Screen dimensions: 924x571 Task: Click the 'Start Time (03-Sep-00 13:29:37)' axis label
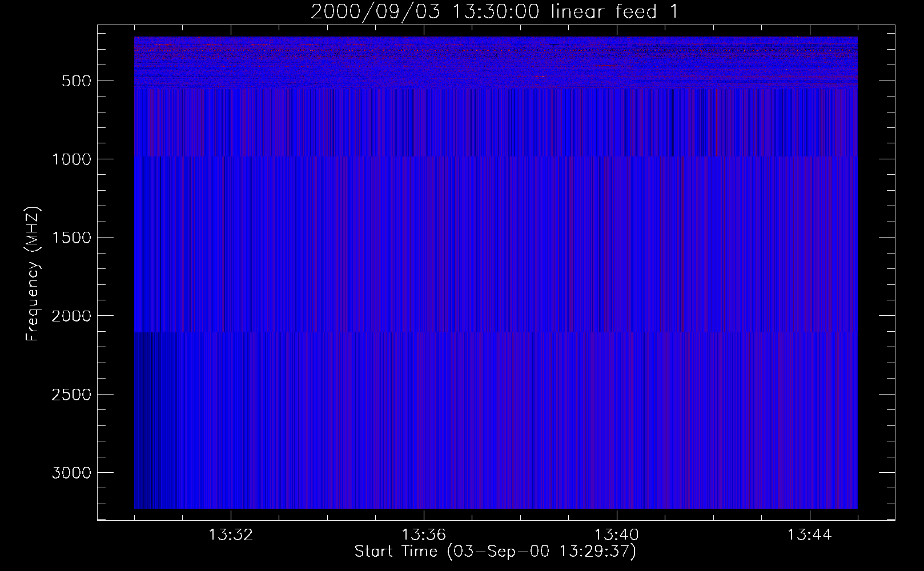click(495, 552)
